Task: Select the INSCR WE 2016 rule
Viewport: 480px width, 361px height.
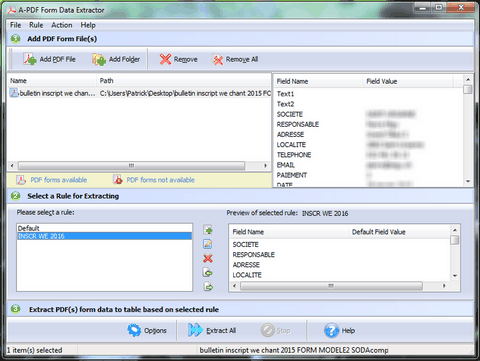Action: click(104, 236)
